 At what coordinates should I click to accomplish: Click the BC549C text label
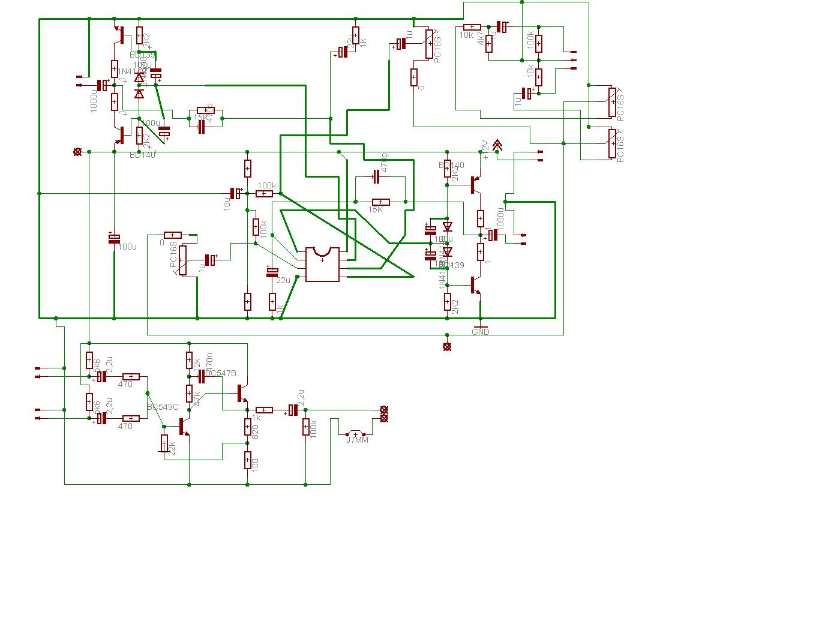point(163,407)
